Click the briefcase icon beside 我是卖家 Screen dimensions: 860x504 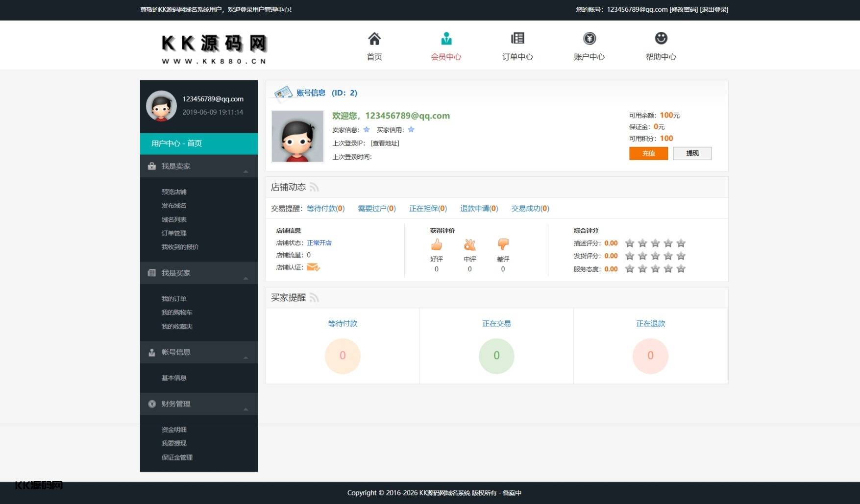click(152, 167)
